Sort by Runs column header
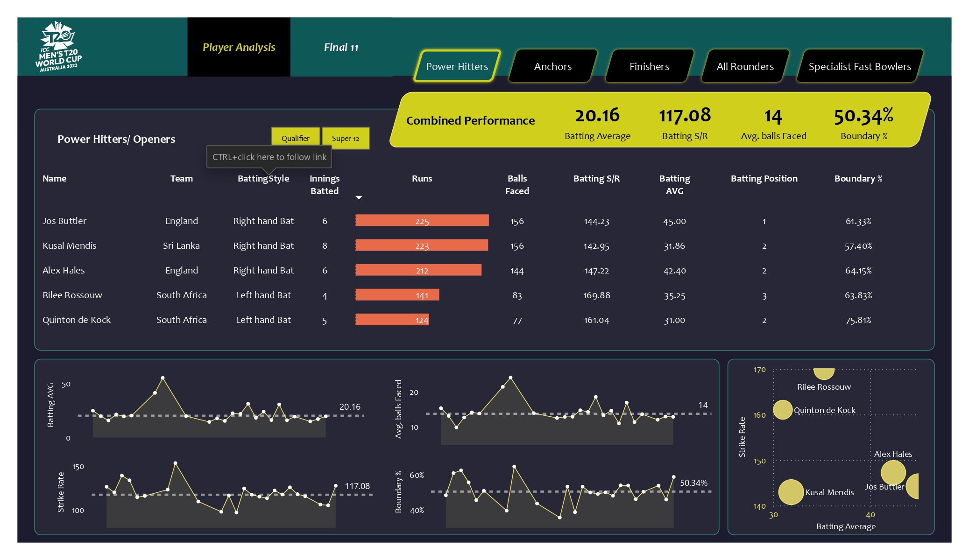Image resolution: width=969 pixels, height=560 pixels. pyautogui.click(x=422, y=178)
